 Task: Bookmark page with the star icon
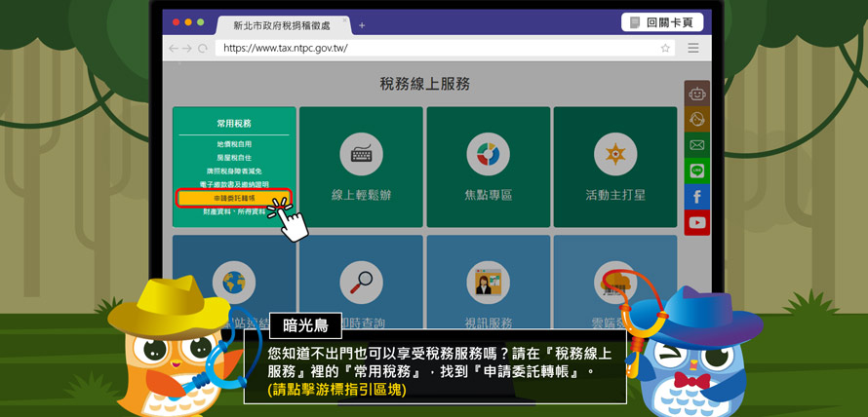click(x=665, y=48)
